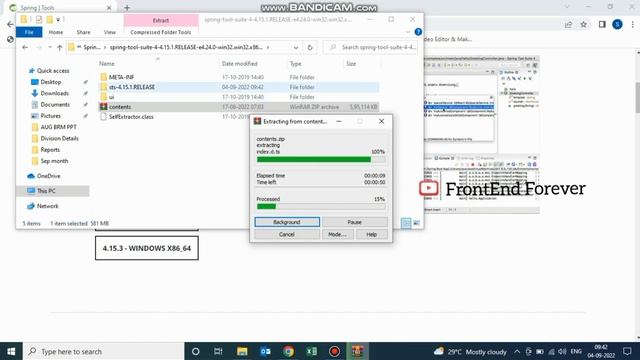This screenshot has width=640, height=360.
Task: Share this page icon in Chrome
Action: coord(569,24)
